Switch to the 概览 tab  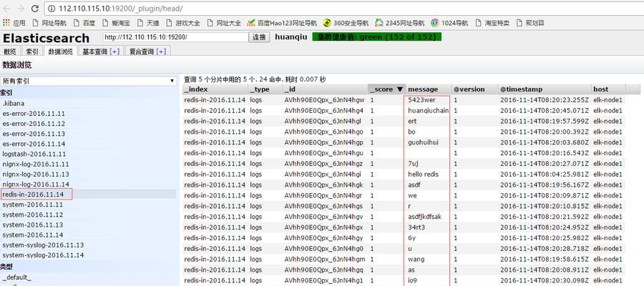pos(10,51)
